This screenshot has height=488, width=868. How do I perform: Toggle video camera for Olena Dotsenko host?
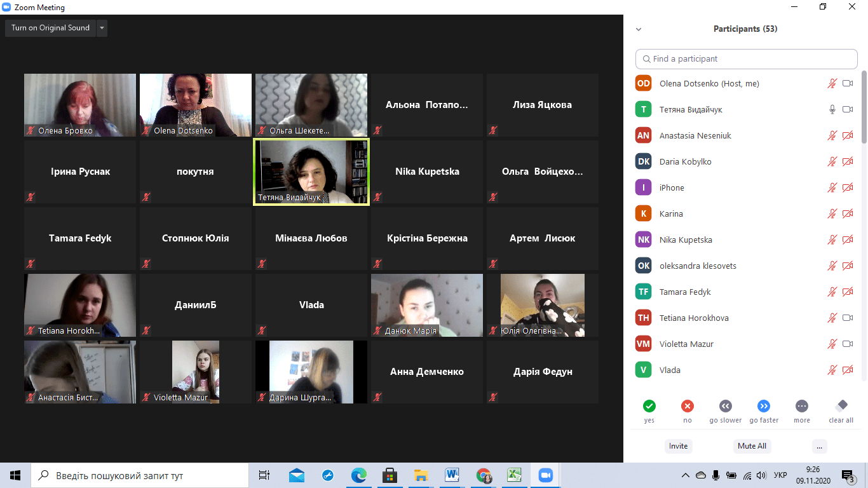pos(847,83)
